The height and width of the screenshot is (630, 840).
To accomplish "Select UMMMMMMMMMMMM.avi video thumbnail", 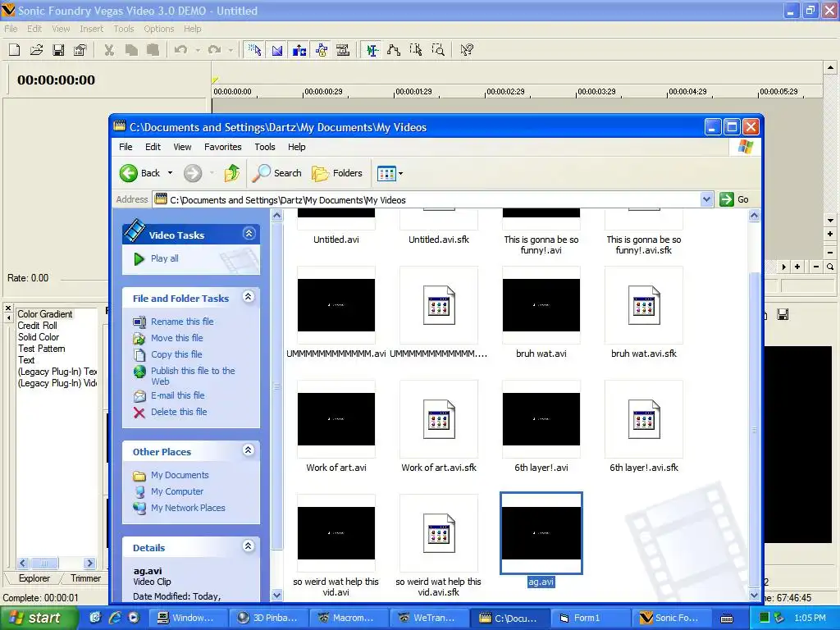I will [x=336, y=305].
